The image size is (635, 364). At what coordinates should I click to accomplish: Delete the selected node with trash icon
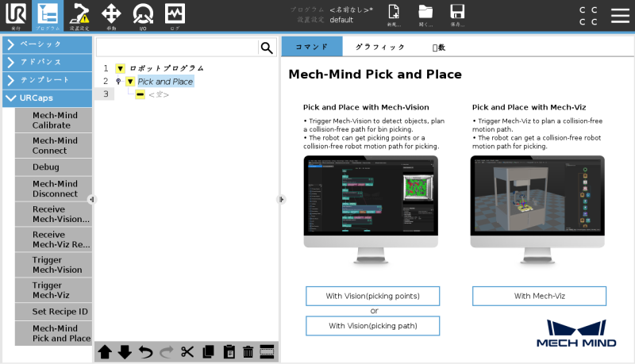pyautogui.click(x=248, y=352)
